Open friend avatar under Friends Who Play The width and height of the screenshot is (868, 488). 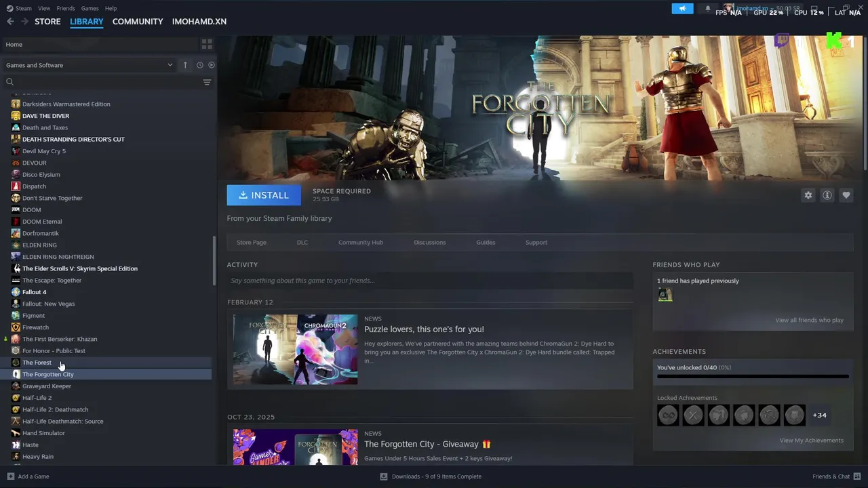click(x=665, y=295)
